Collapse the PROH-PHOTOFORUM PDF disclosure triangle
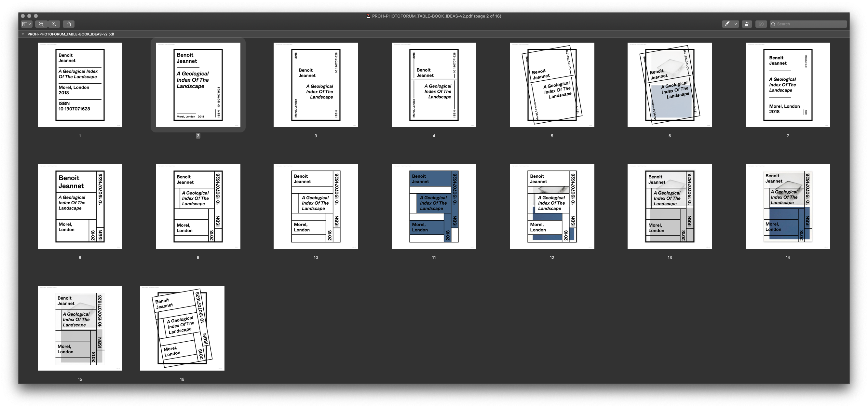 (x=23, y=34)
